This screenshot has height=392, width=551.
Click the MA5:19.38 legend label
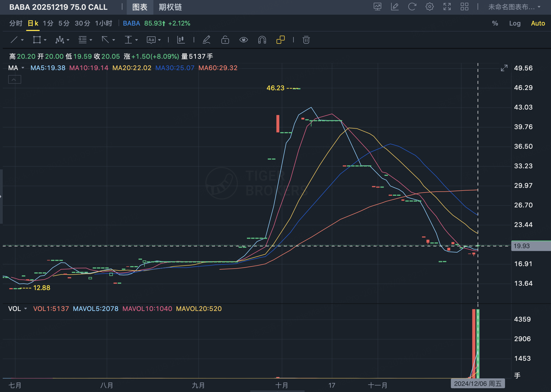click(48, 68)
